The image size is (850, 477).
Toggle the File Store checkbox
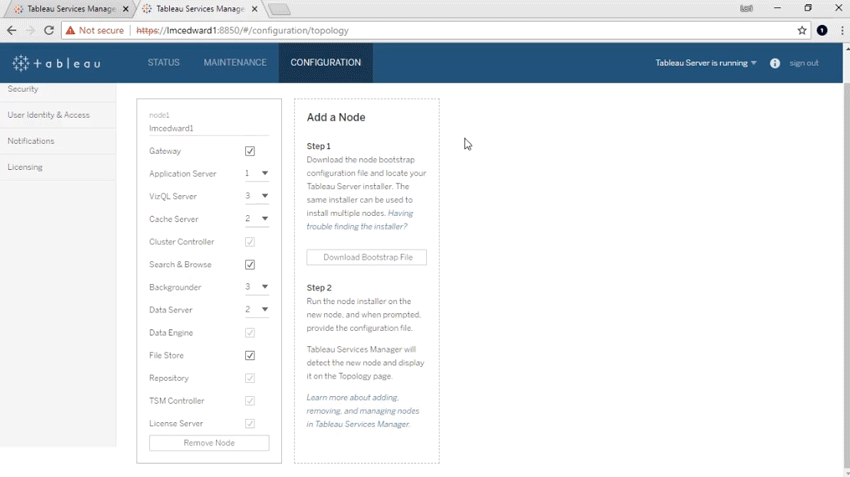tap(250, 355)
